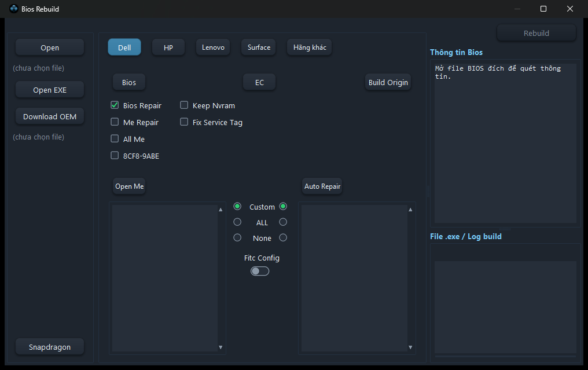The image size is (588, 370).
Task: Switch to the Lenovo brand tab
Action: [x=213, y=47]
